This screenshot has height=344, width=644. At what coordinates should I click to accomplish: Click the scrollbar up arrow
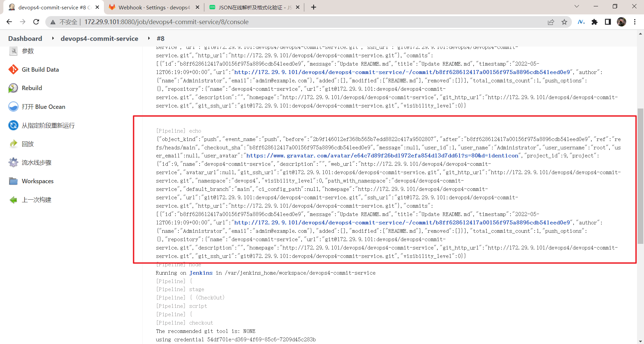(641, 33)
